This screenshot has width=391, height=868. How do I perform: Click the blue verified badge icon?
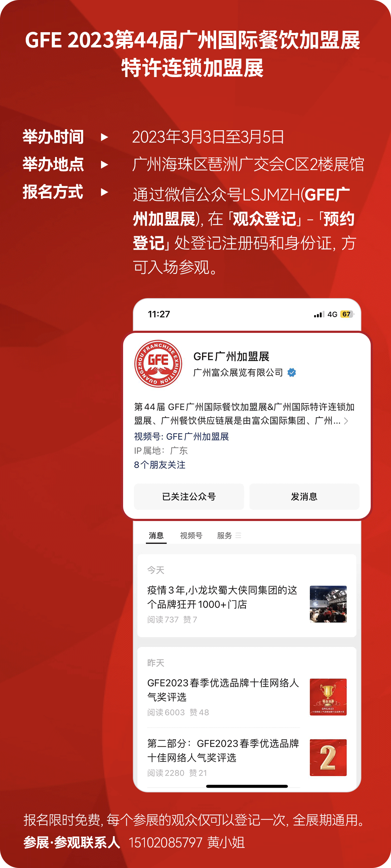tap(291, 372)
